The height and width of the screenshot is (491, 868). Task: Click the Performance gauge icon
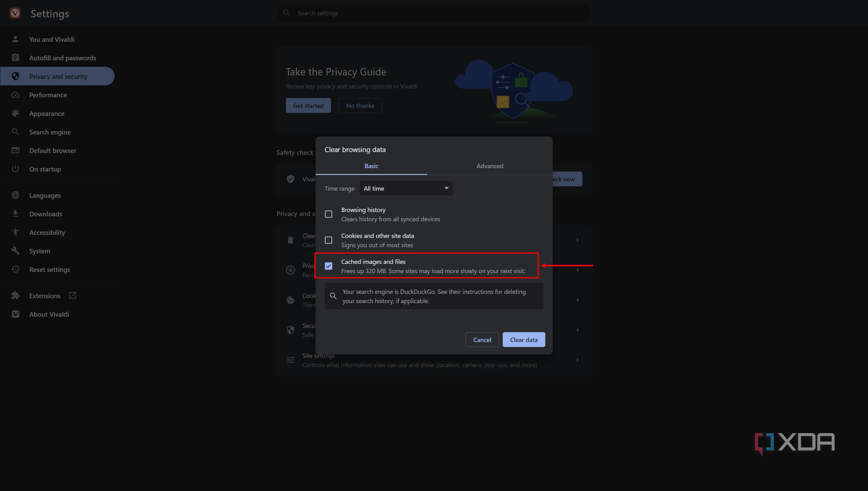[15, 95]
